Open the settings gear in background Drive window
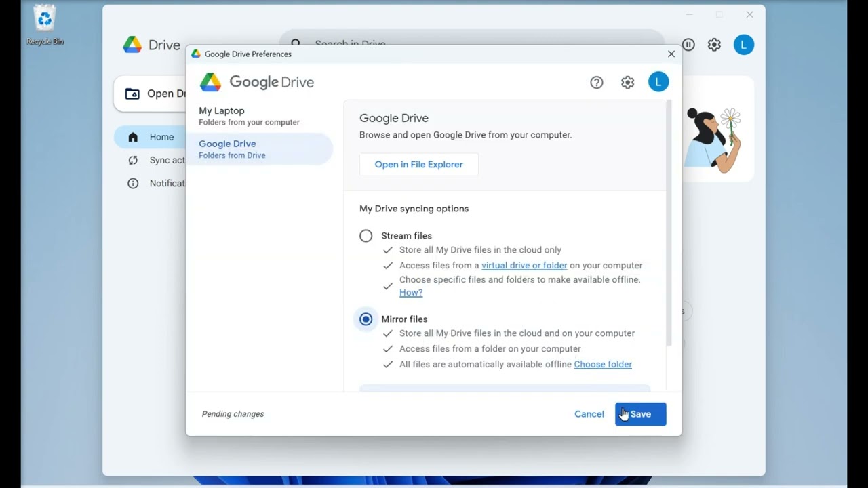868x488 pixels. click(714, 45)
